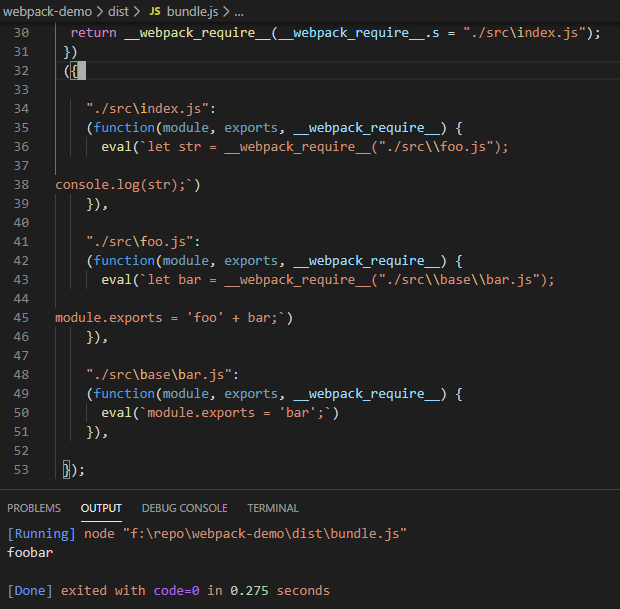Select the OUTPUT panel tab
Viewport: 620px width, 609px height.
101,508
